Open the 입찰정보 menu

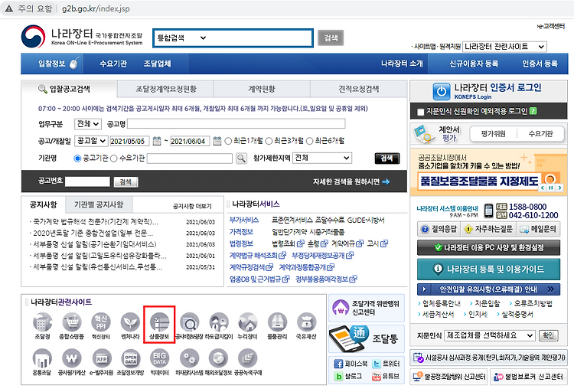[51, 64]
